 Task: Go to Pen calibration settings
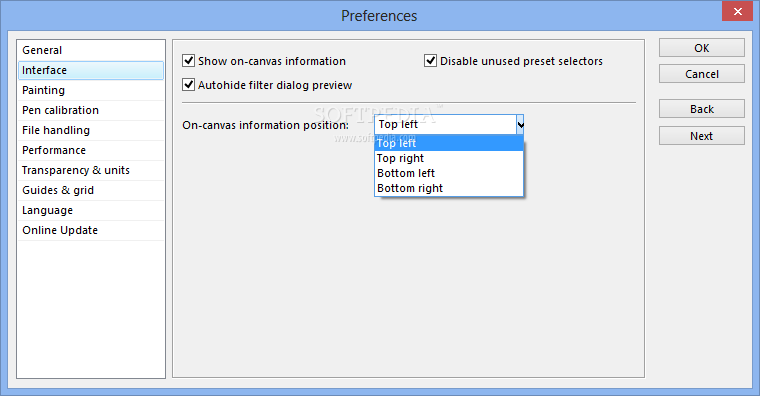(91, 111)
